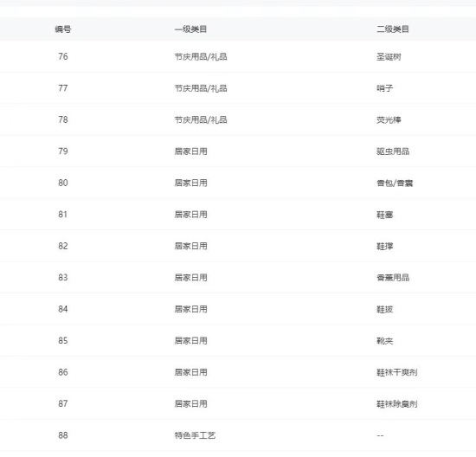Click 驱虫用品 in row 79

[x=393, y=151]
